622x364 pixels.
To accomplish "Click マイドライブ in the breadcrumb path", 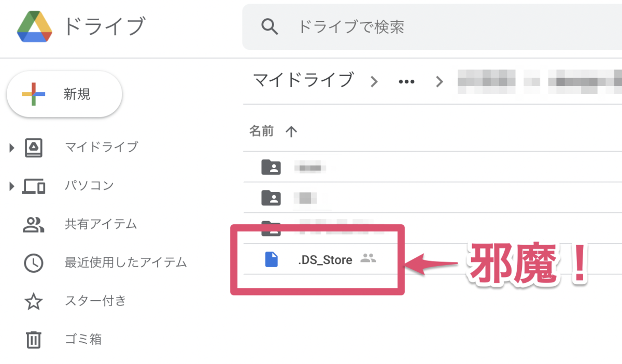I will tap(303, 81).
